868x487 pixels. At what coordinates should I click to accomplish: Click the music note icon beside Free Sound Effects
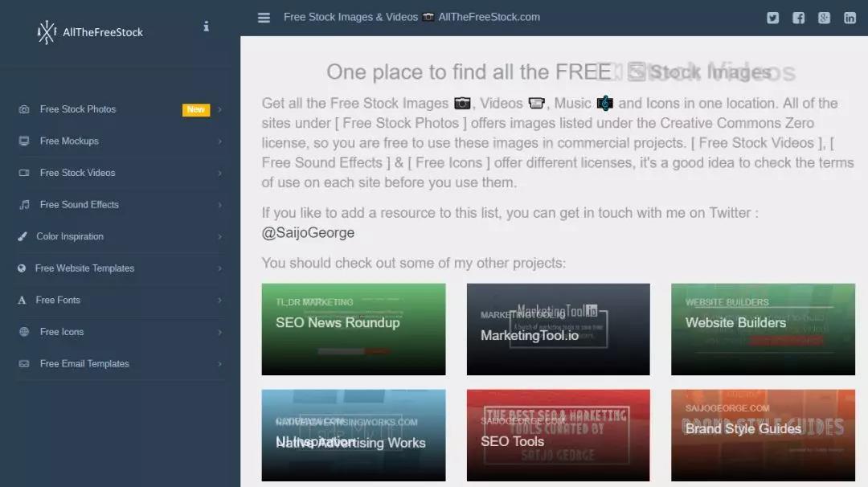coord(24,205)
